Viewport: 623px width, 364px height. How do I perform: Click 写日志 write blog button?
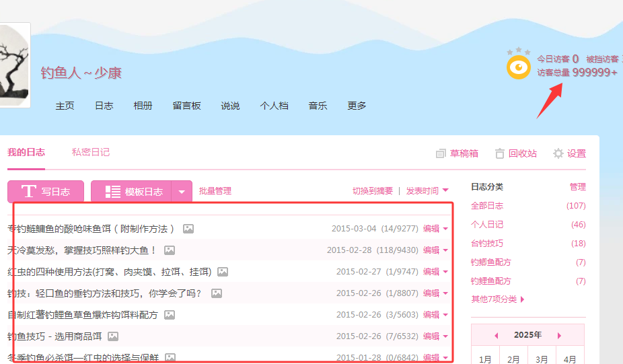pyautogui.click(x=46, y=192)
